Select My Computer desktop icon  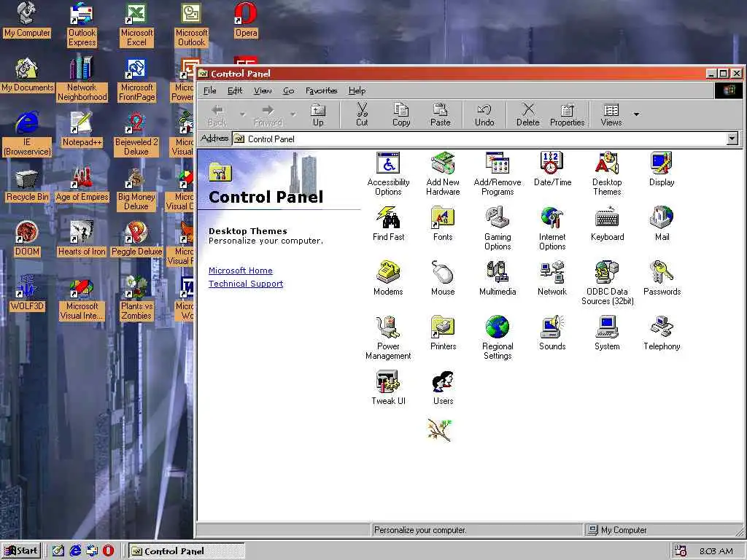tap(27, 20)
